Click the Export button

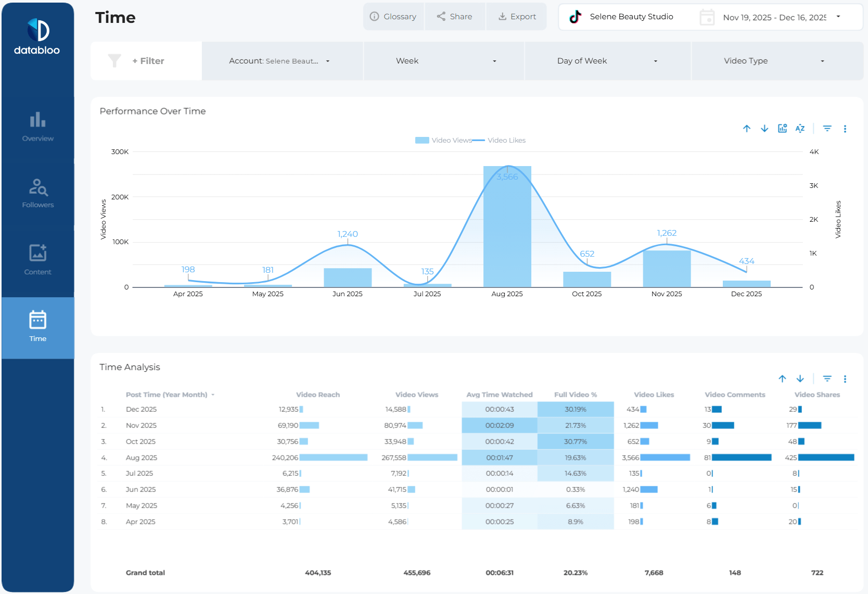pos(517,17)
